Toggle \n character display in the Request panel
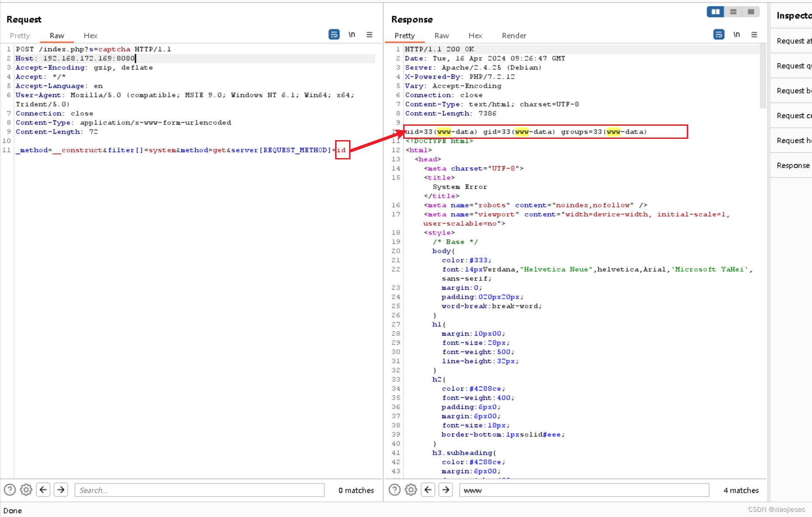The width and height of the screenshot is (812, 517). click(352, 34)
